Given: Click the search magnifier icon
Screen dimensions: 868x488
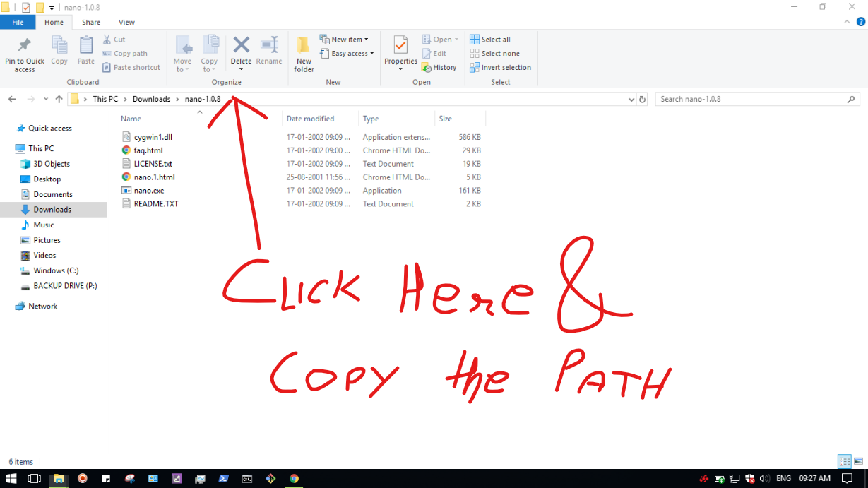Looking at the screenshot, I should (x=852, y=100).
